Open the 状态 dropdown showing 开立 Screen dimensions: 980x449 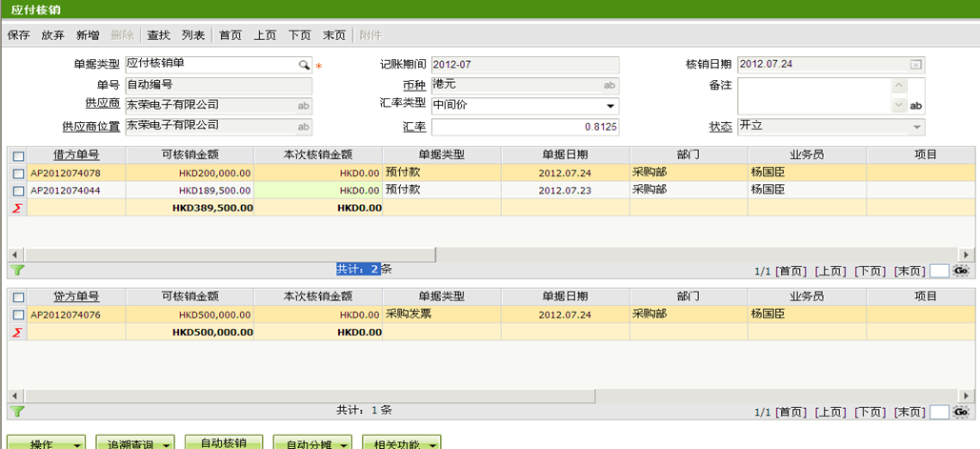pos(916,127)
